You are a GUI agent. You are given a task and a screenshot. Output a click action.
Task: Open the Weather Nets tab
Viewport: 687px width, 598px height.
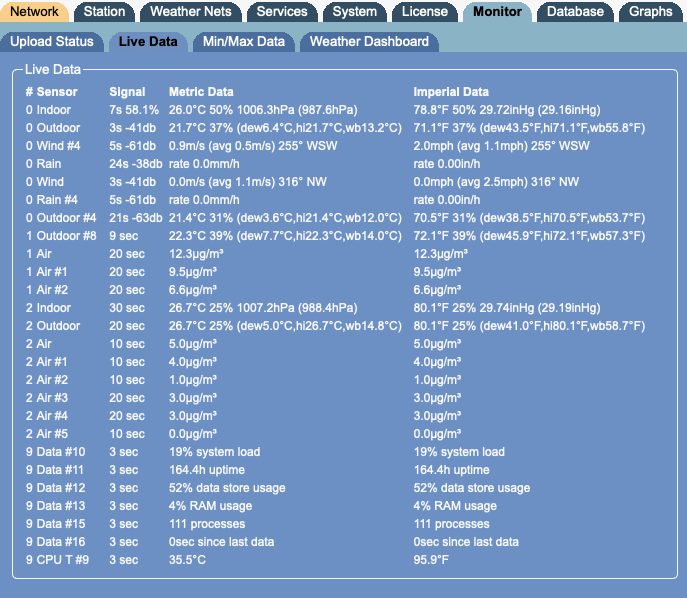pos(191,11)
